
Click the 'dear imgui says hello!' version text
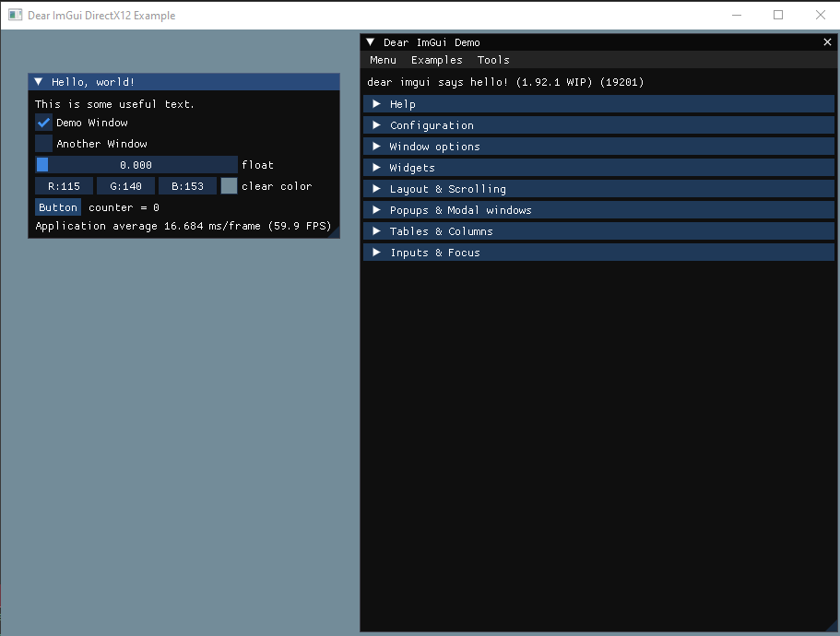click(505, 82)
